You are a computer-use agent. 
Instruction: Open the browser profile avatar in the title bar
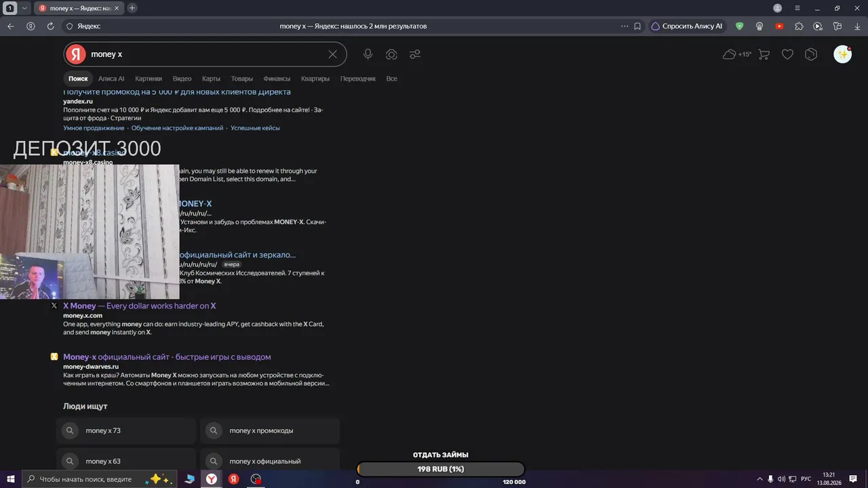coord(778,8)
